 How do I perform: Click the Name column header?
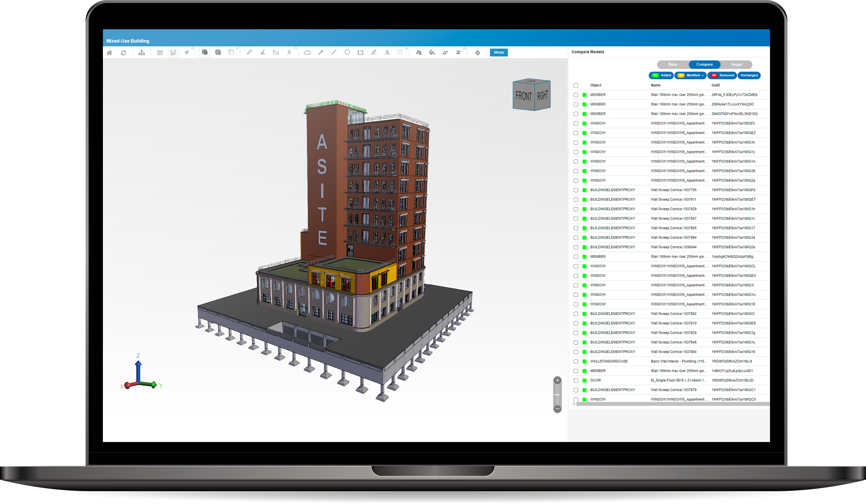pos(655,85)
